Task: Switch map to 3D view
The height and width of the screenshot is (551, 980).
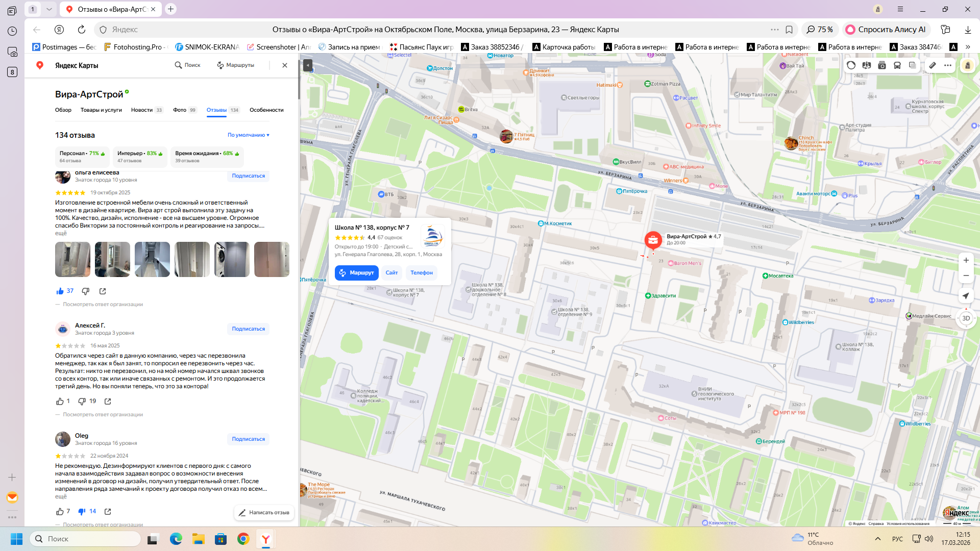Action: pos(966,318)
